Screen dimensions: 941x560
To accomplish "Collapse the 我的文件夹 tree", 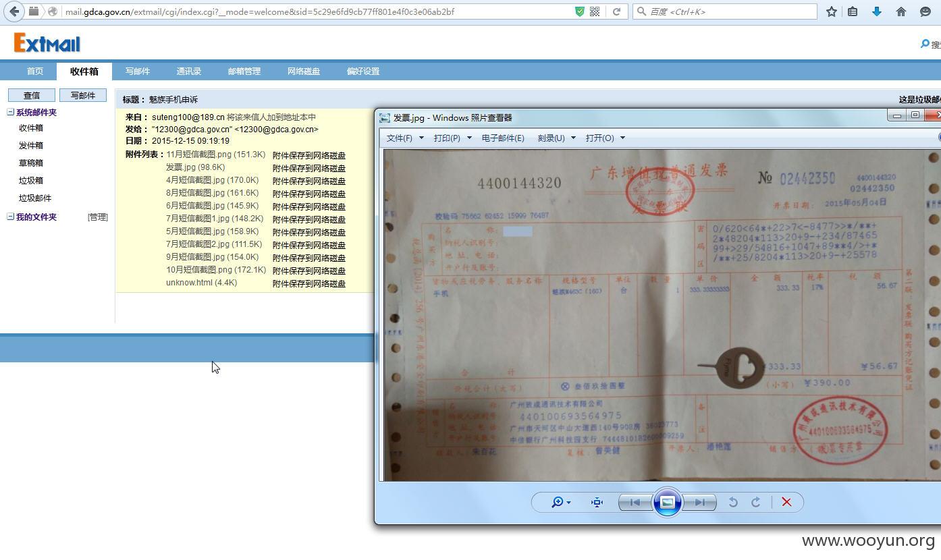I will [10, 216].
